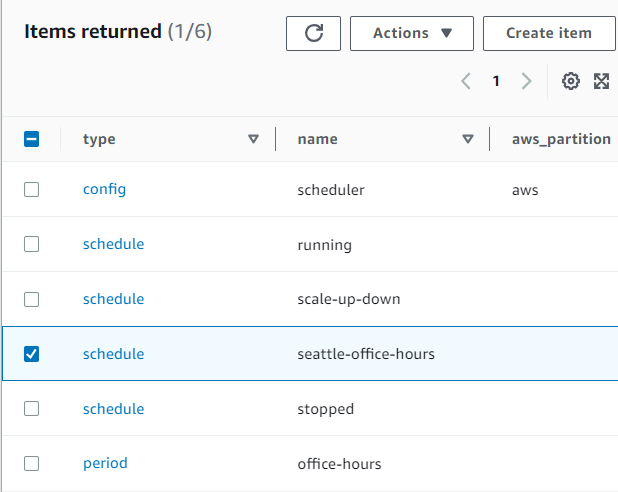The height and width of the screenshot is (492, 618).
Task: Sort by the name column arrow
Action: coord(468,140)
